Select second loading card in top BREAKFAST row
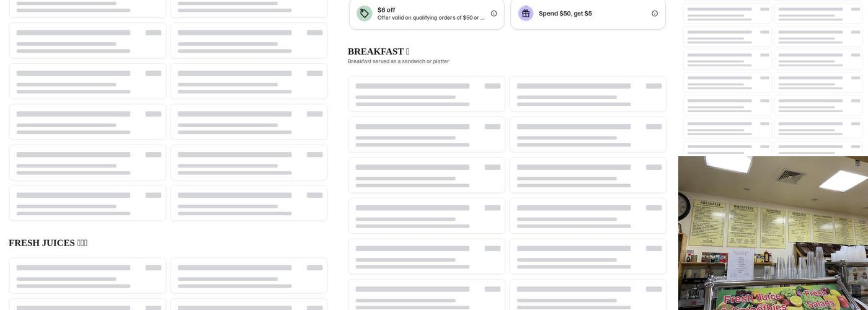 [x=588, y=94]
